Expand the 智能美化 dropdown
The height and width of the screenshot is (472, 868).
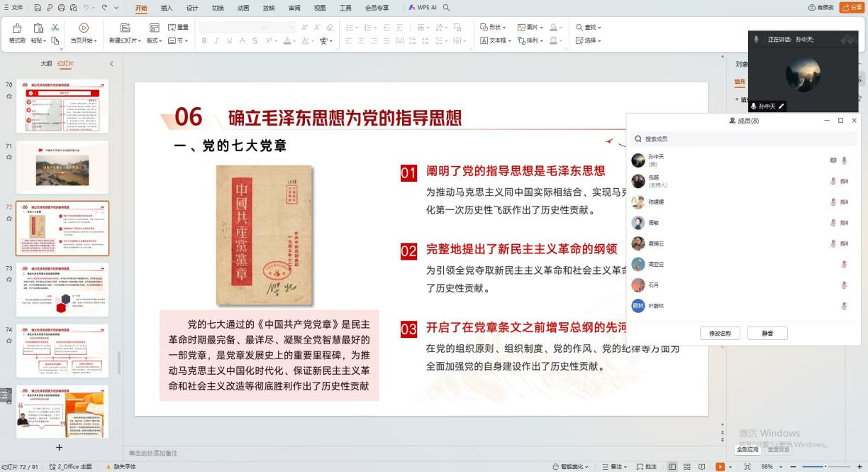pos(573,466)
